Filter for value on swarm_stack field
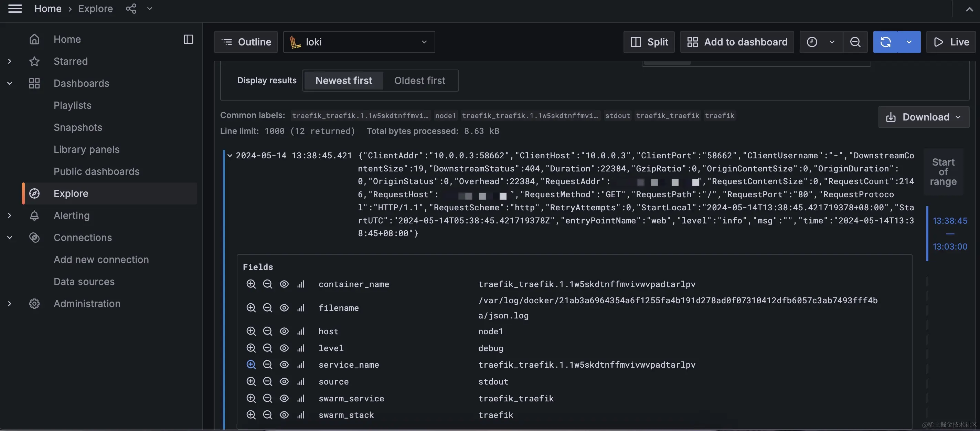The height and width of the screenshot is (431, 980). tap(251, 415)
